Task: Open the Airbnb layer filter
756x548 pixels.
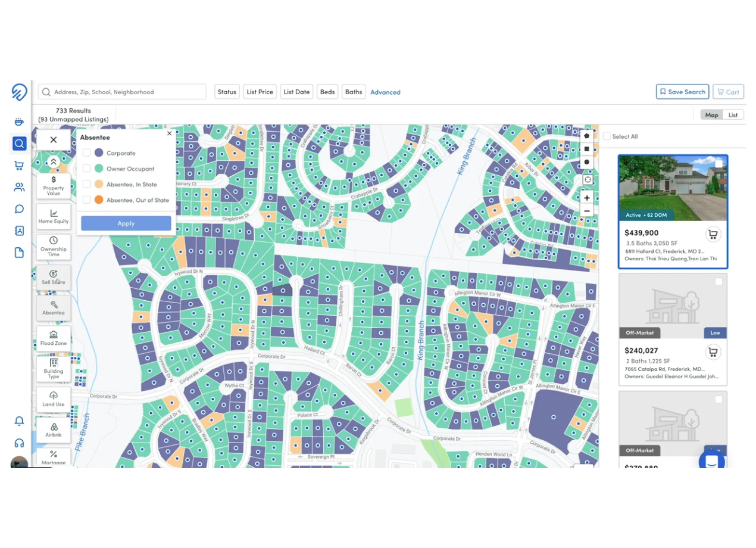Action: pyautogui.click(x=54, y=430)
